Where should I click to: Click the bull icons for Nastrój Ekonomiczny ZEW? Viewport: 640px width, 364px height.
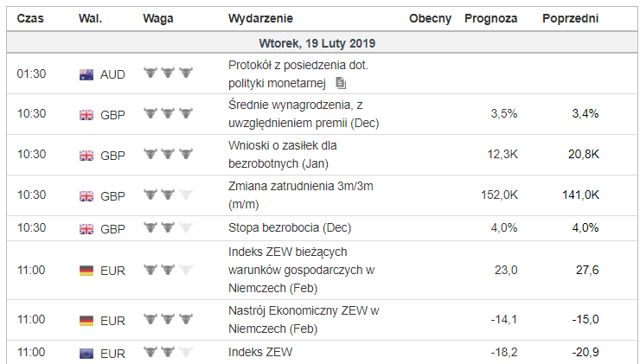169,319
